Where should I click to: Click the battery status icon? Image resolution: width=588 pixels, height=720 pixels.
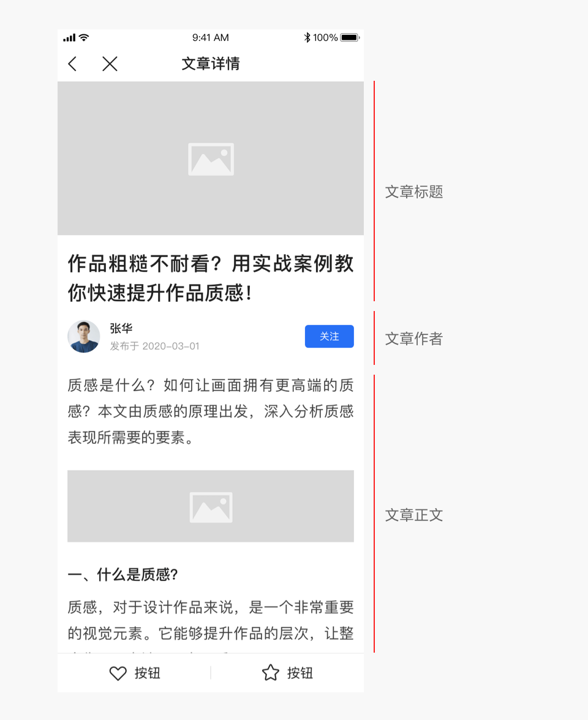click(x=350, y=38)
